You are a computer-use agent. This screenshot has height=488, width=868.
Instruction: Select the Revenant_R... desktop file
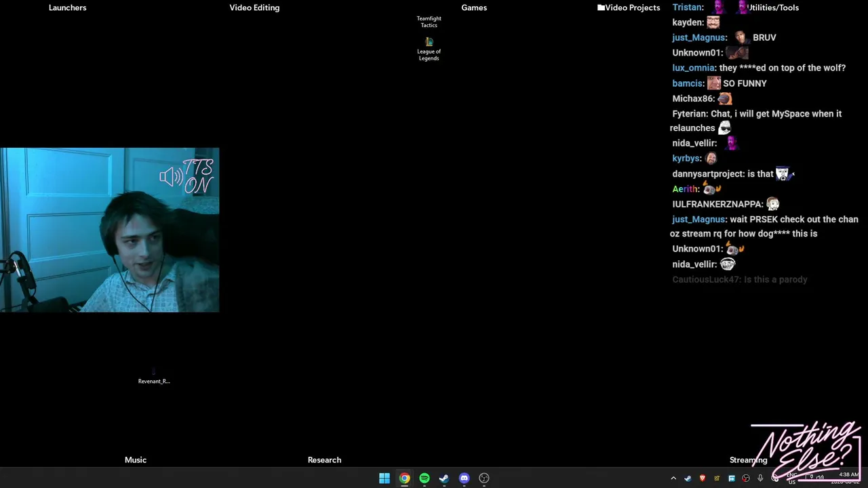pos(154,377)
